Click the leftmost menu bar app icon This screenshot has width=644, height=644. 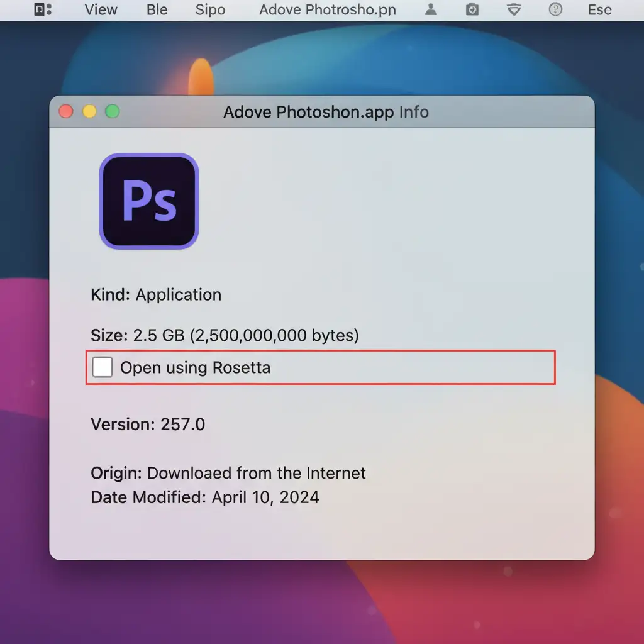click(x=43, y=9)
